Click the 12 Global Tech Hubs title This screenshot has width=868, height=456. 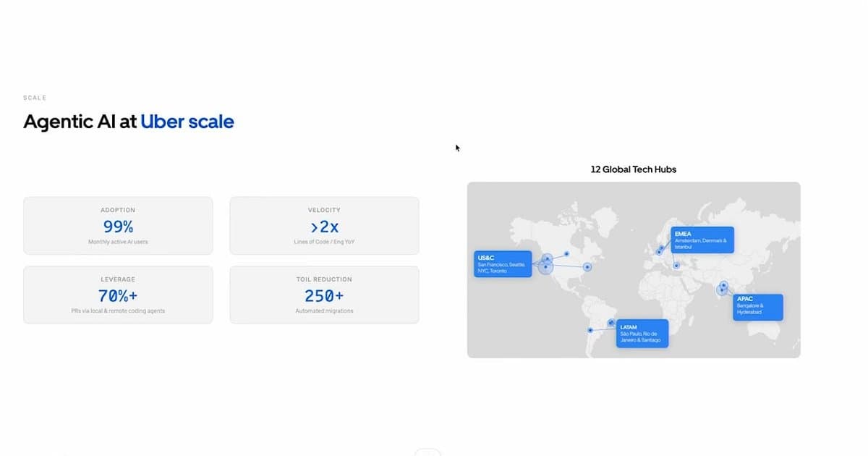(634, 169)
